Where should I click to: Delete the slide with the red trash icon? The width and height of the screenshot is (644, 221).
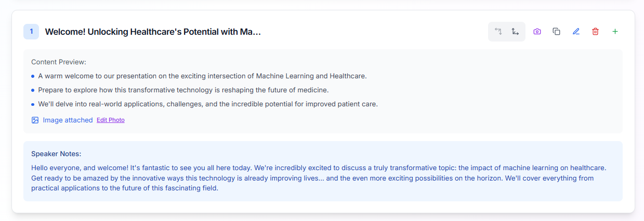595,32
